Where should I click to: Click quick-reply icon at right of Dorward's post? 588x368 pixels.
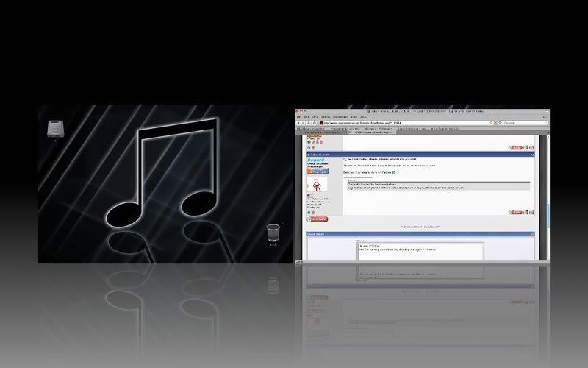pyautogui.click(x=531, y=212)
